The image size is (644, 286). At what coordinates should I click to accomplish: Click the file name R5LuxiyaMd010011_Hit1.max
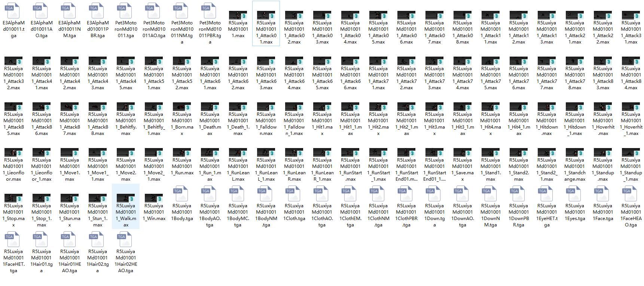pyautogui.click(x=322, y=124)
